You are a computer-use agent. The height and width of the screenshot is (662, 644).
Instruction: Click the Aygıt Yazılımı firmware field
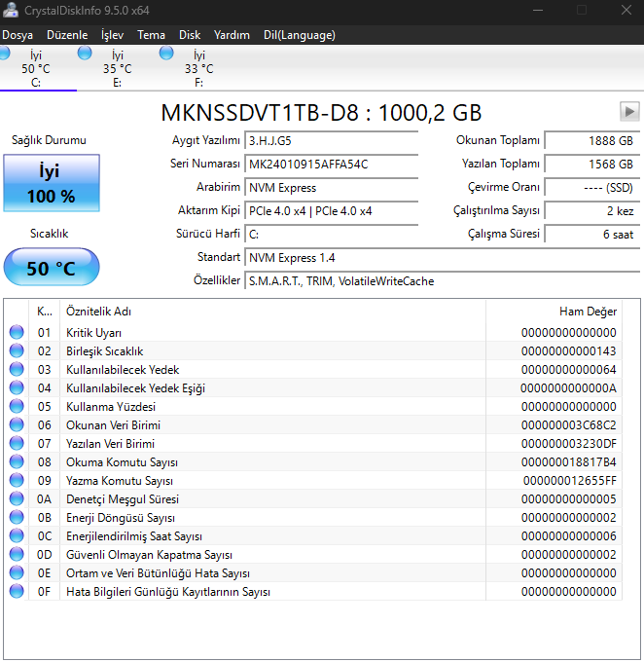[331, 140]
